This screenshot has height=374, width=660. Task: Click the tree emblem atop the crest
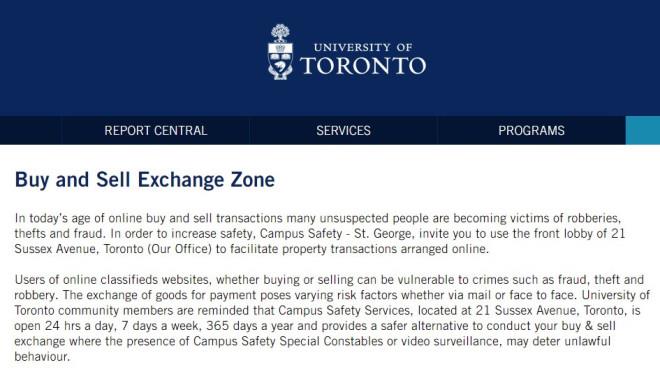point(280,32)
